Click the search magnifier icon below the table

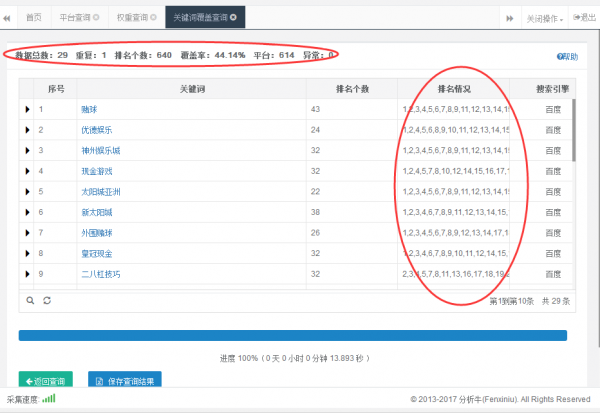tap(30, 299)
